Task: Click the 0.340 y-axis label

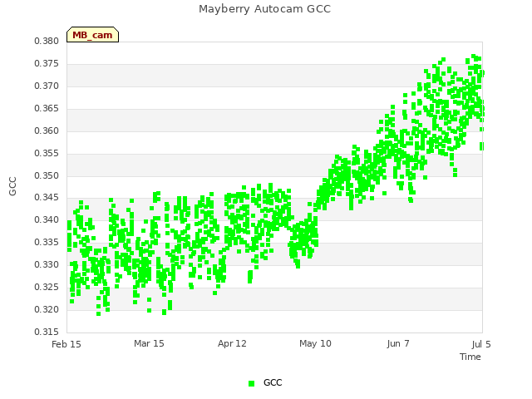Action: [x=47, y=219]
